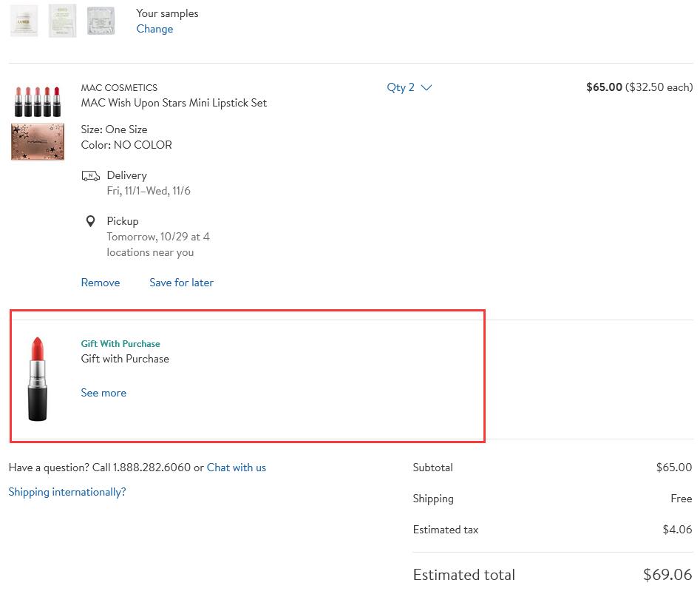Open the La Mer sample thumbnail
The image size is (700, 594).
[24, 21]
